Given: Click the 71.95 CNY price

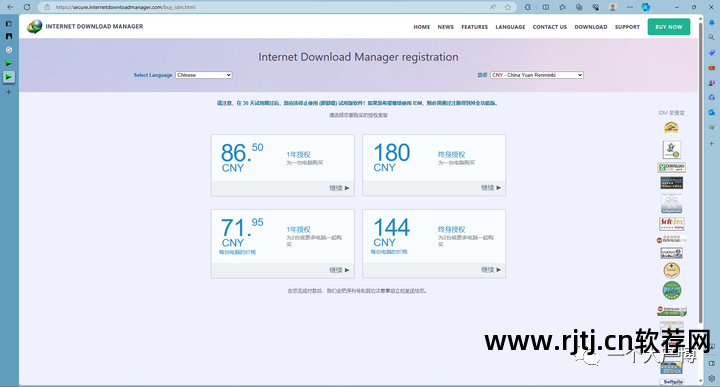Looking at the screenshot, I should pyautogui.click(x=242, y=232).
